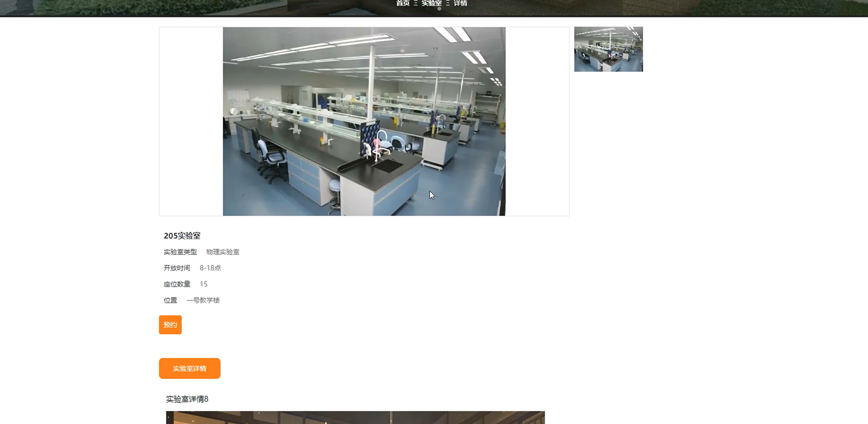Image resolution: width=868 pixels, height=424 pixels.
Task: Click the 205实验室 title text
Action: [x=182, y=236]
